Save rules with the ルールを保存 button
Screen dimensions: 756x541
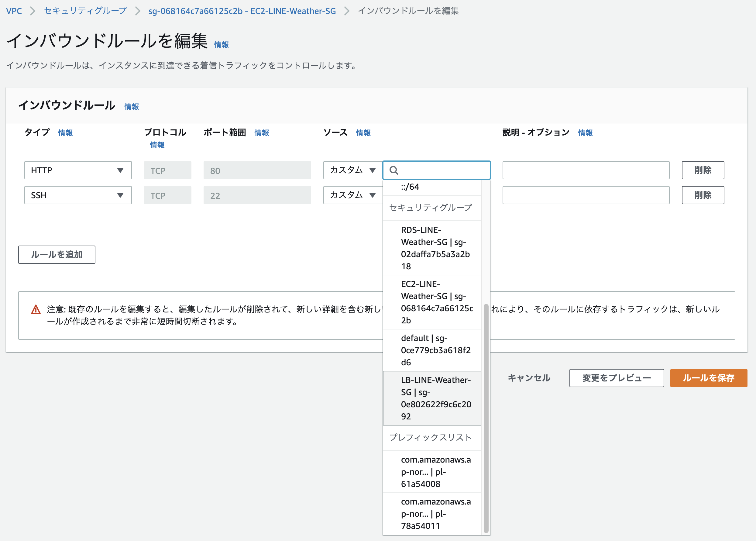(x=708, y=378)
